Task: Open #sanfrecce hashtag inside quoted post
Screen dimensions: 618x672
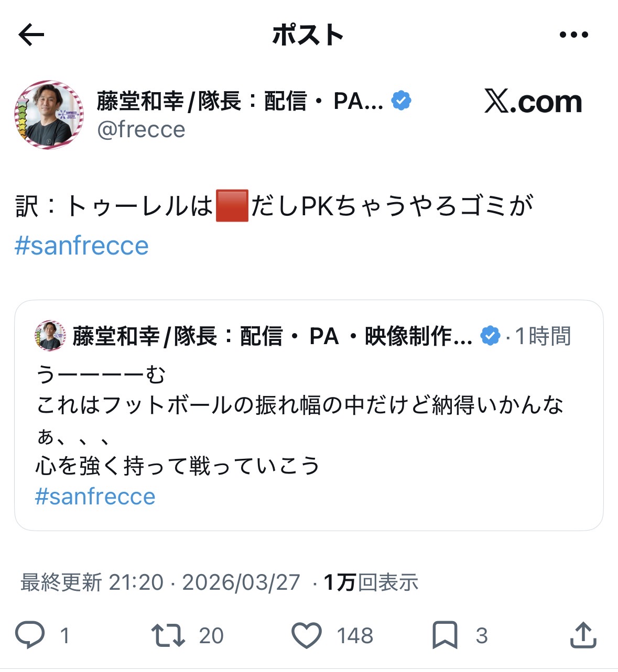Action: 95,497
